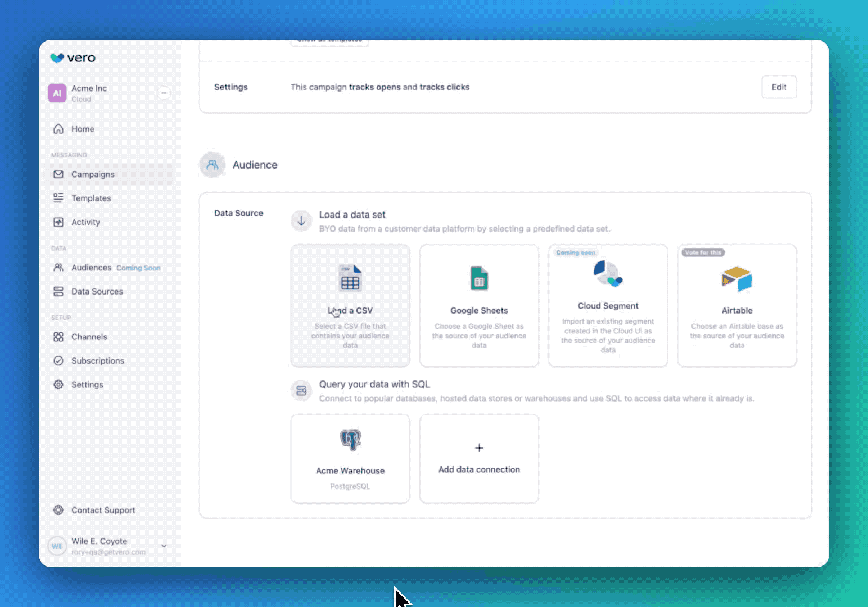This screenshot has height=607, width=868.
Task: Click the Settings gear in sidebar
Action: coord(59,384)
